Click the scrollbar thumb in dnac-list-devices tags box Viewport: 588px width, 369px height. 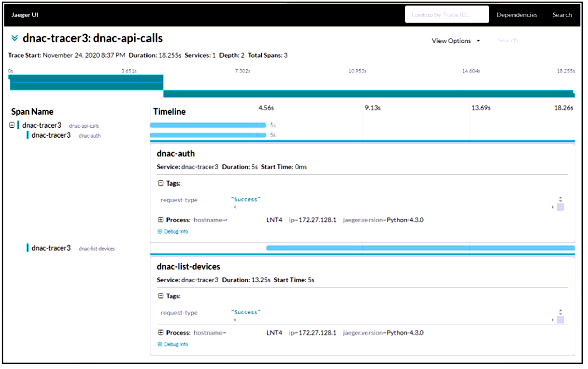(560, 320)
